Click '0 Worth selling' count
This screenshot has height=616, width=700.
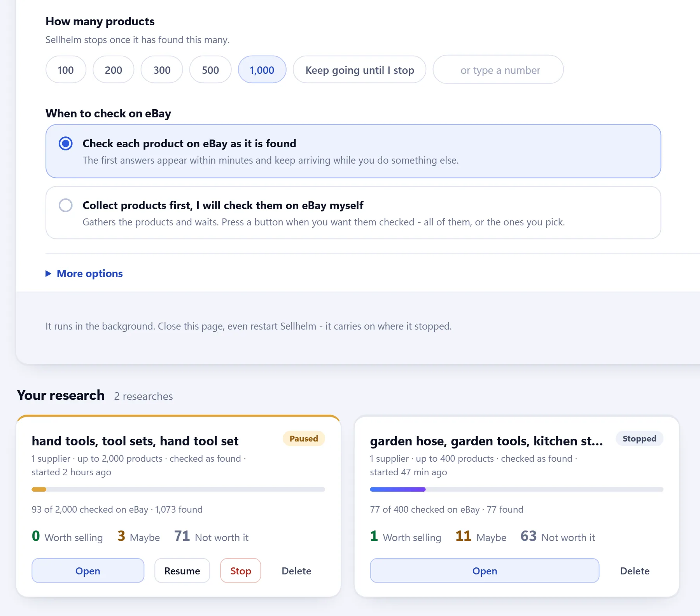tap(67, 537)
